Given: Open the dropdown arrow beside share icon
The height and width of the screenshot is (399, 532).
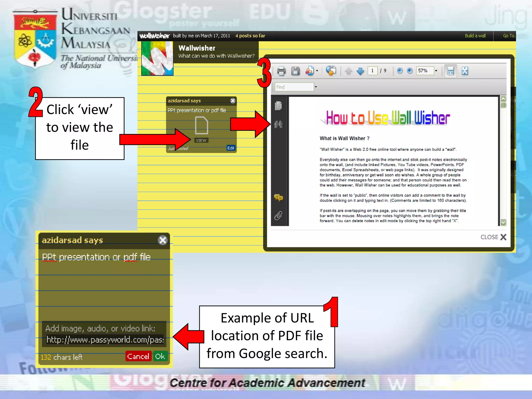Looking at the screenshot, I should pos(317,71).
